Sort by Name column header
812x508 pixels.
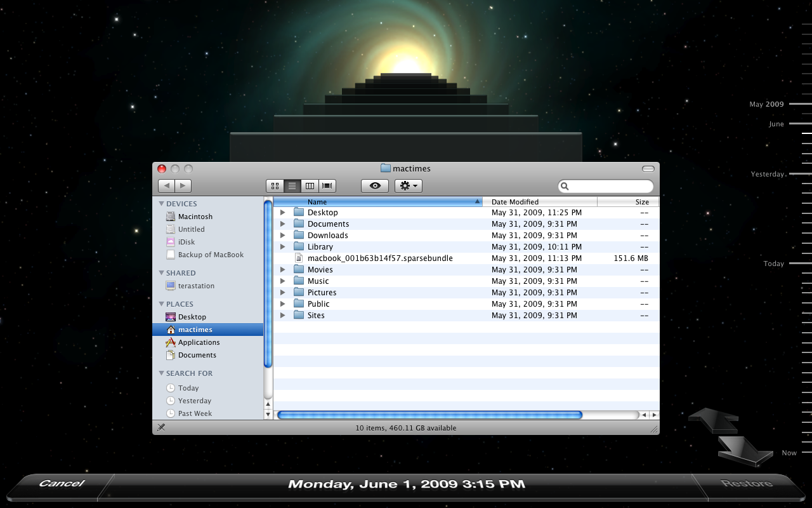click(378, 202)
